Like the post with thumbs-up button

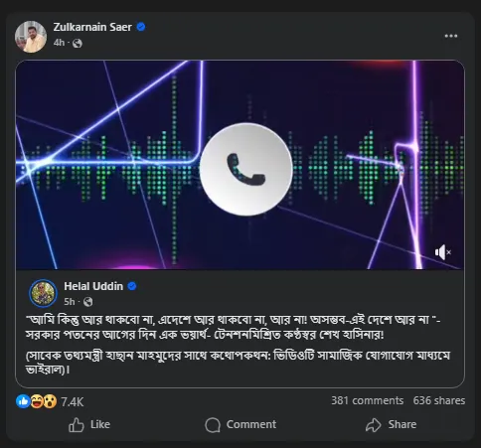point(89,424)
